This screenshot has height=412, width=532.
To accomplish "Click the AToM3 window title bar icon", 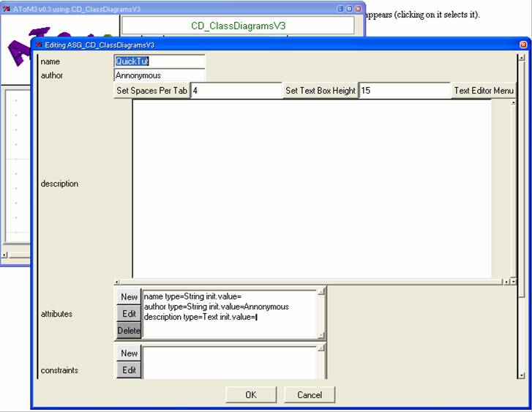I will (x=7, y=8).
